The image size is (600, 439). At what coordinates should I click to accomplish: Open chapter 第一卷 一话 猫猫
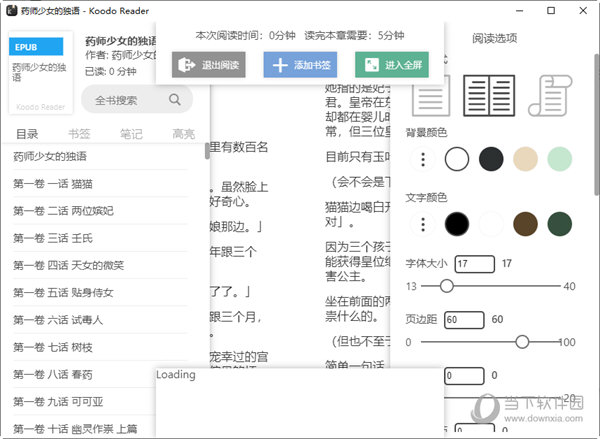click(x=100, y=184)
